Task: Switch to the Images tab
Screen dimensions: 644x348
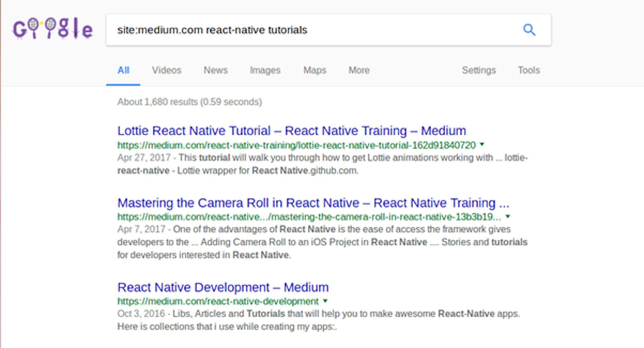Action: tap(265, 70)
